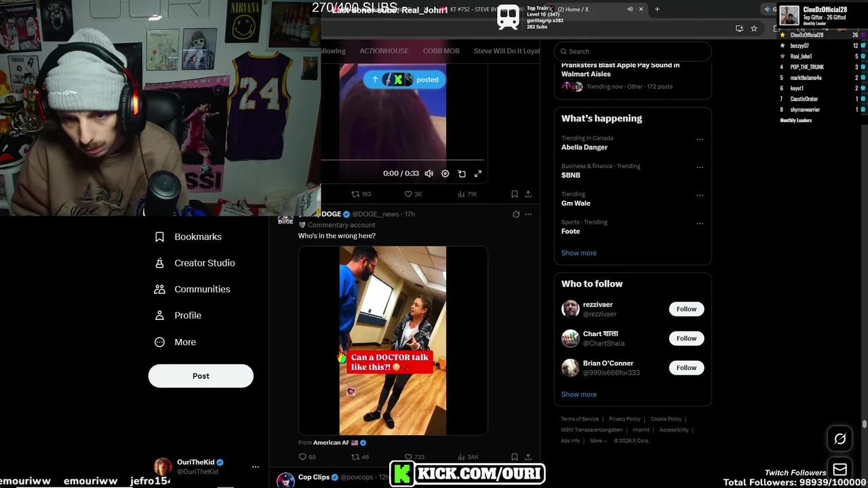This screenshot has height=488, width=868.
Task: Click the X Search input field
Action: pos(633,52)
